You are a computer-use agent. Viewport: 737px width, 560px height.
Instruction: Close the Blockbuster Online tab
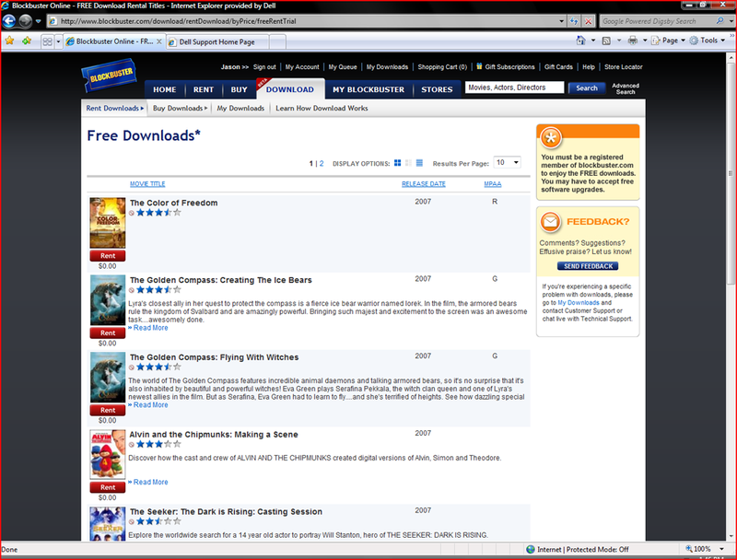pos(158,41)
